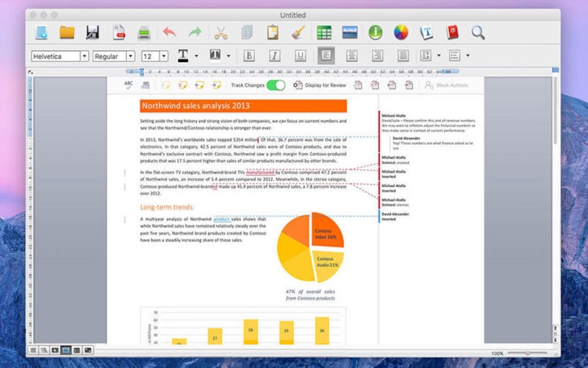The width and height of the screenshot is (588, 368).
Task: Select center text alignment
Action: (x=351, y=56)
